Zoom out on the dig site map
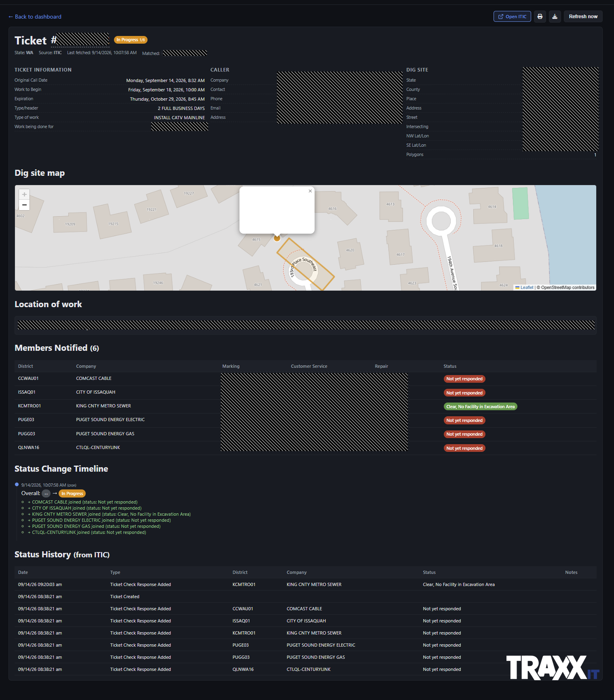This screenshot has height=700, width=614. tap(24, 205)
